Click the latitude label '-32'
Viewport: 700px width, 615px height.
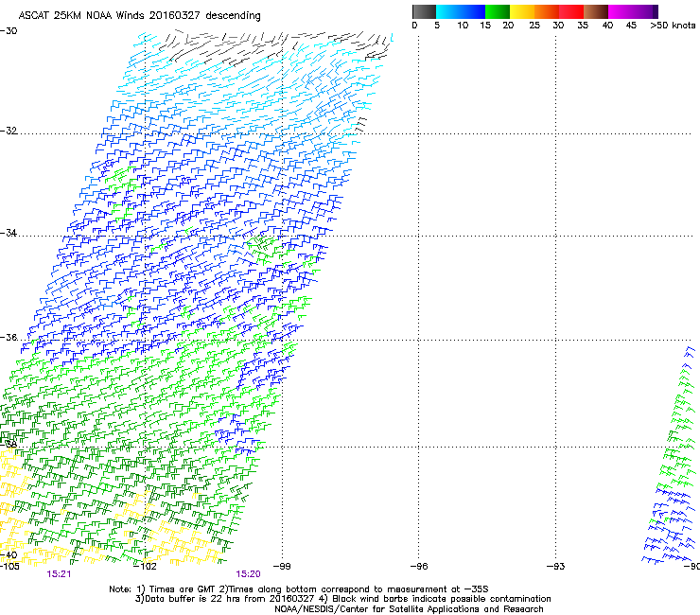coord(9,131)
